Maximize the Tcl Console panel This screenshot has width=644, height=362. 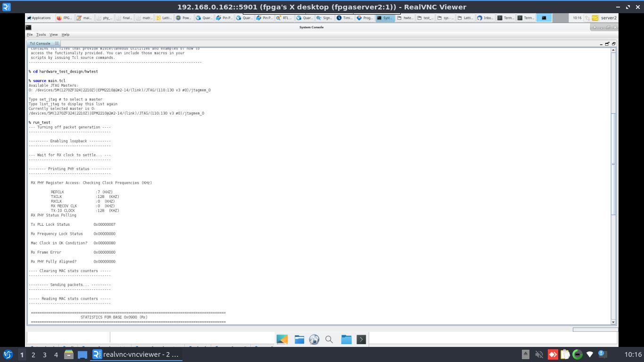pyautogui.click(x=607, y=43)
